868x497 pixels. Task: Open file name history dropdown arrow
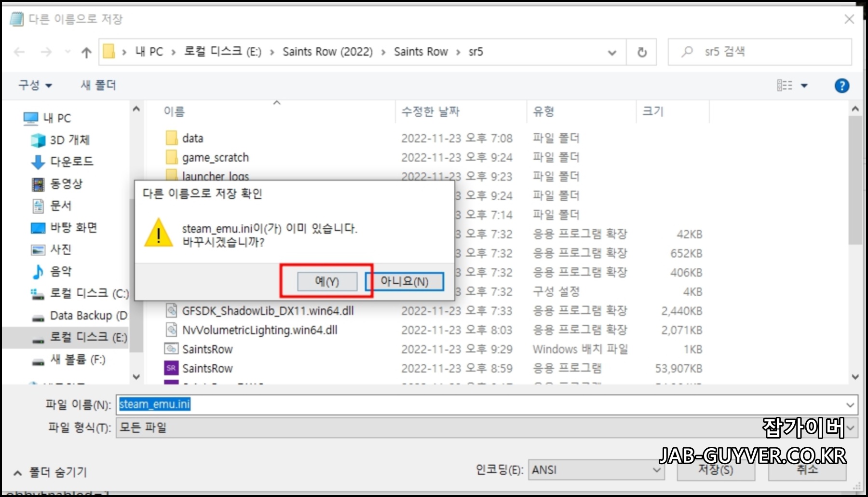(x=850, y=405)
